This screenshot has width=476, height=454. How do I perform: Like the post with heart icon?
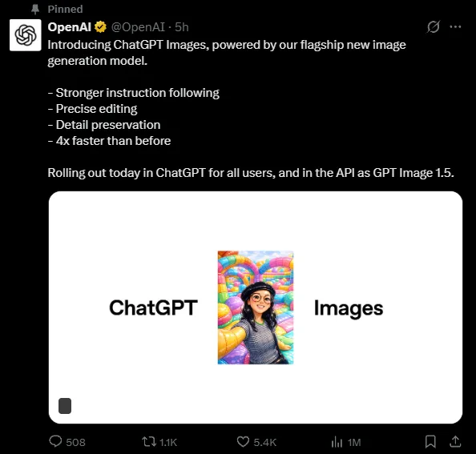(x=243, y=441)
